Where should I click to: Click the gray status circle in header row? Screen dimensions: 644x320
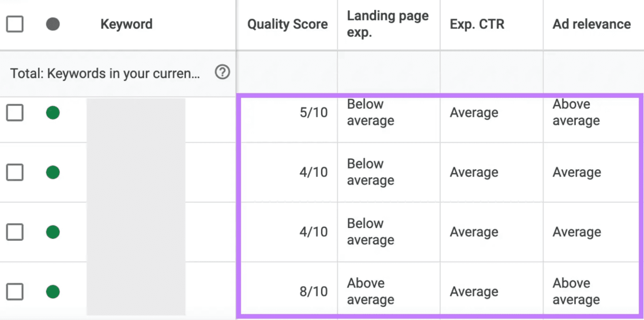(52, 24)
